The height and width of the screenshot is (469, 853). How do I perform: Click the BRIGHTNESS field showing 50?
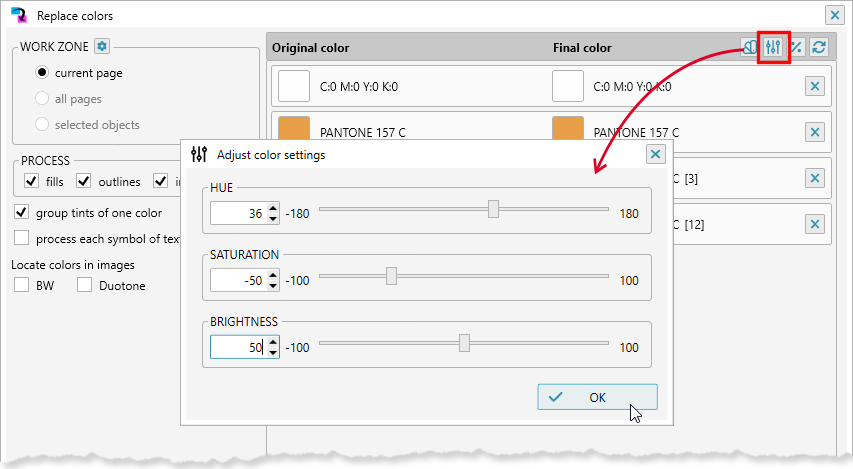click(239, 347)
